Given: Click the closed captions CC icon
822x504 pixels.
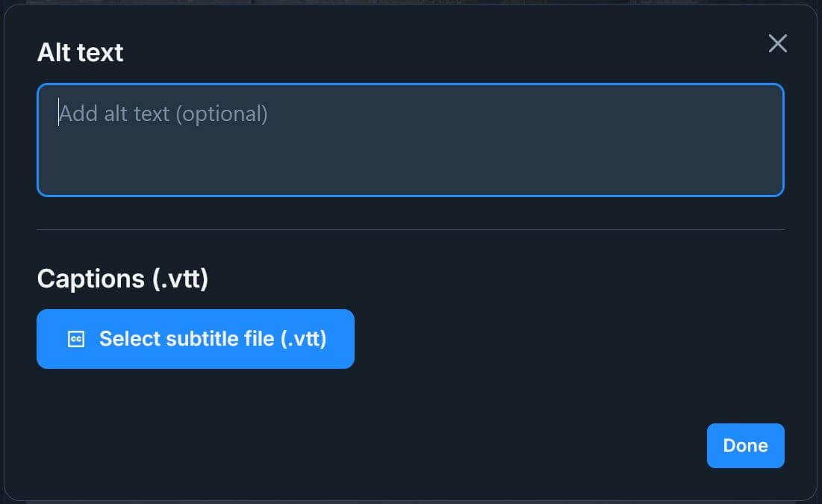Looking at the screenshot, I should pos(75,339).
